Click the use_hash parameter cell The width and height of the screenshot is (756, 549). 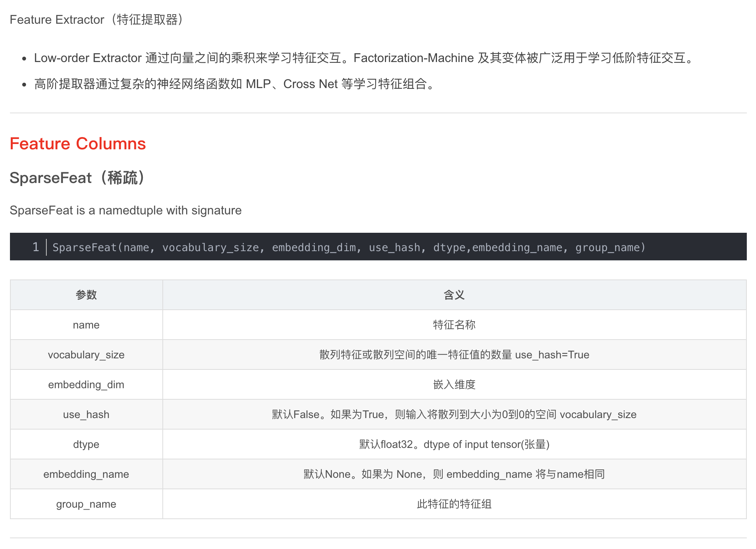point(86,414)
